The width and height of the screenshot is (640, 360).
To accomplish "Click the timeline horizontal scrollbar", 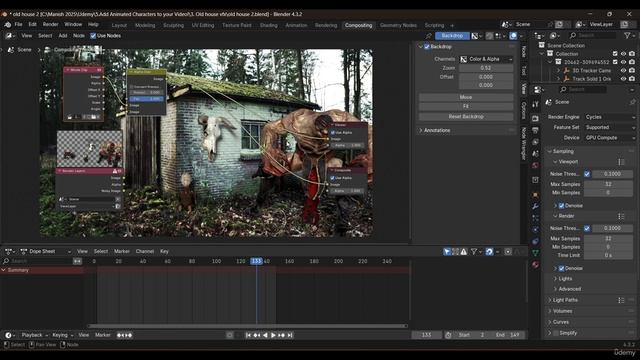I will [x=247, y=326].
